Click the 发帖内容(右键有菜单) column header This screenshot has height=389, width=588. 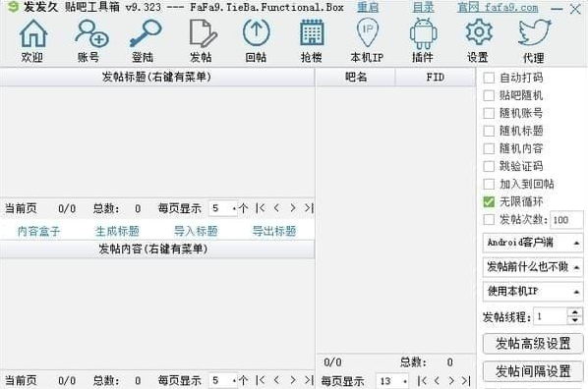point(157,250)
